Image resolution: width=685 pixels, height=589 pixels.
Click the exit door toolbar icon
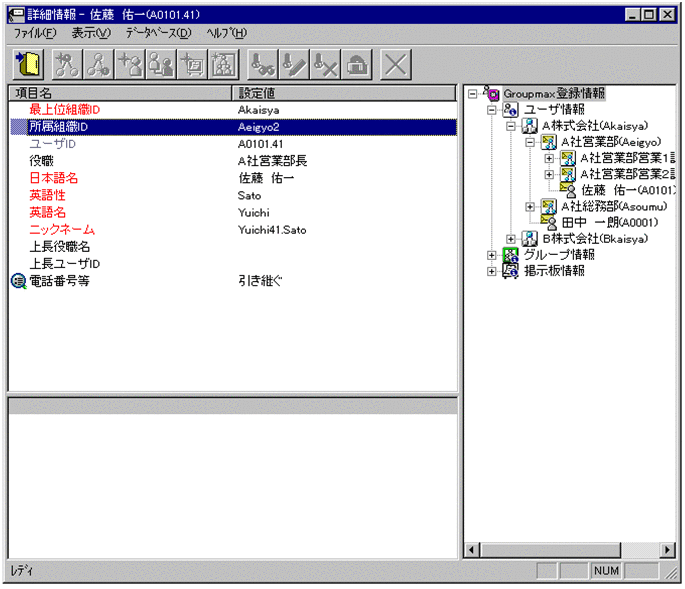(29, 65)
